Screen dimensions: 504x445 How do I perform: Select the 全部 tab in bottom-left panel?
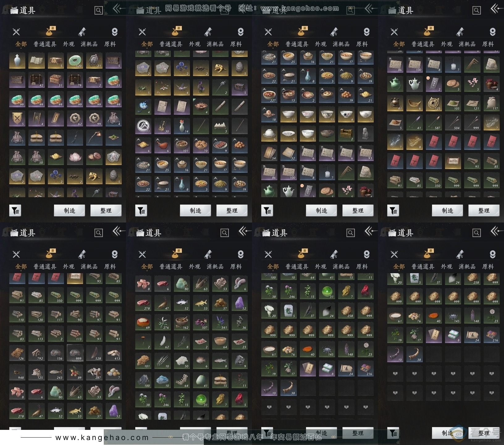(x=21, y=266)
